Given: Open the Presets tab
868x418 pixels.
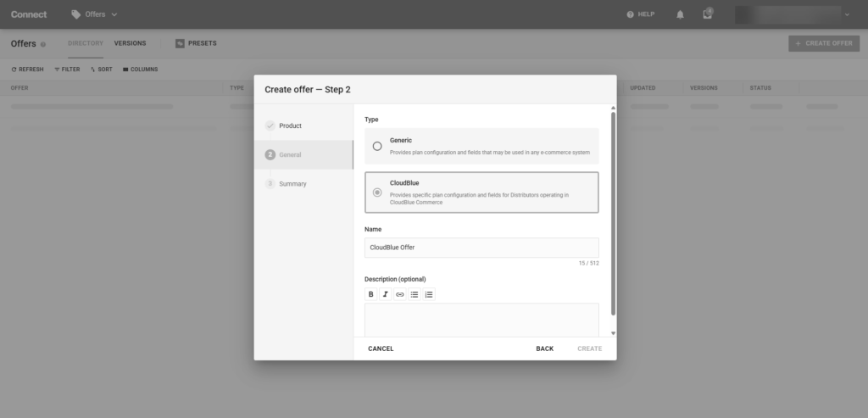Looking at the screenshot, I should tap(196, 43).
